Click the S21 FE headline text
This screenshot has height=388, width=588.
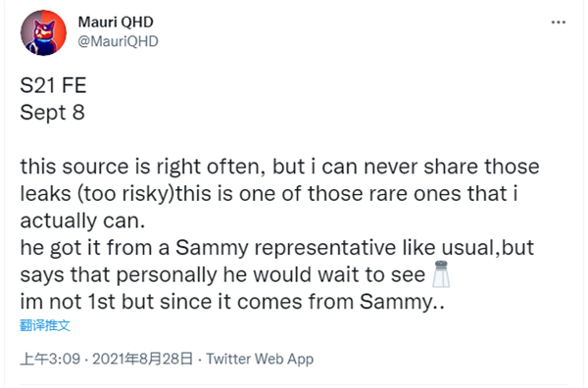pyautogui.click(x=53, y=85)
